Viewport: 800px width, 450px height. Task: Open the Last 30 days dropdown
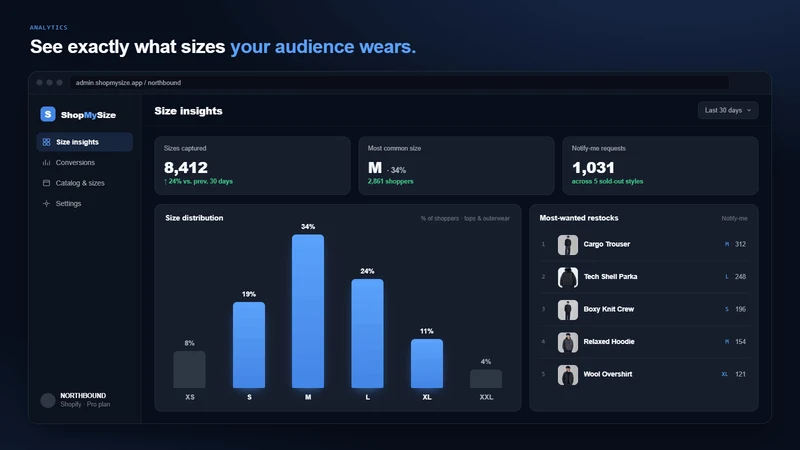coord(728,110)
